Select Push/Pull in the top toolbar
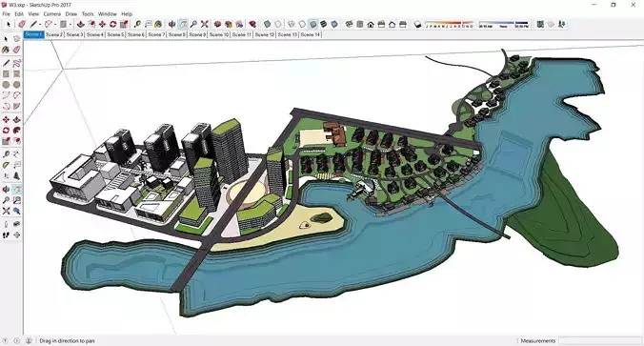This screenshot has height=346, width=644. tap(81, 24)
